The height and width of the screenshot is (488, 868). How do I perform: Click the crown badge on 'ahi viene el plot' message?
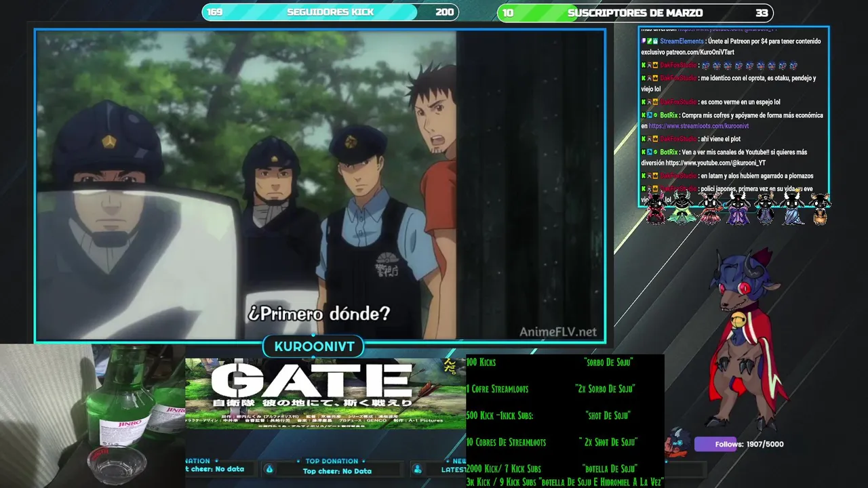(655, 139)
